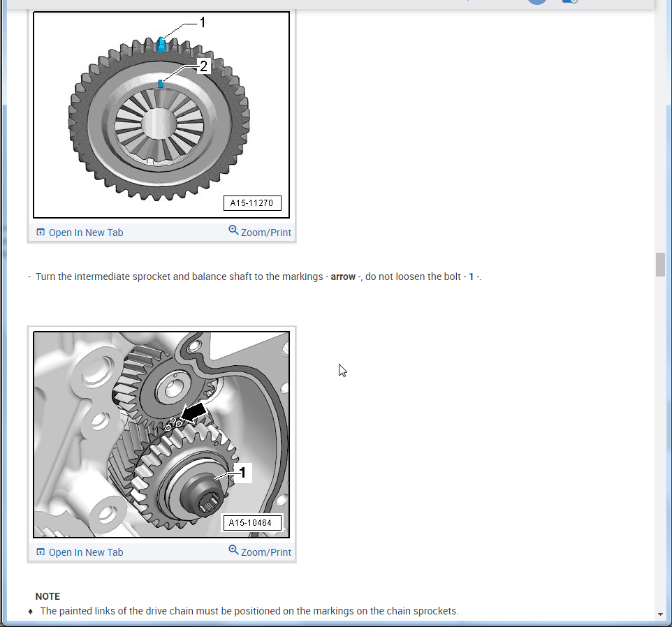672x627 pixels.
Task: Click the sprocket illustration A15-11270
Action: pyautogui.click(x=161, y=115)
